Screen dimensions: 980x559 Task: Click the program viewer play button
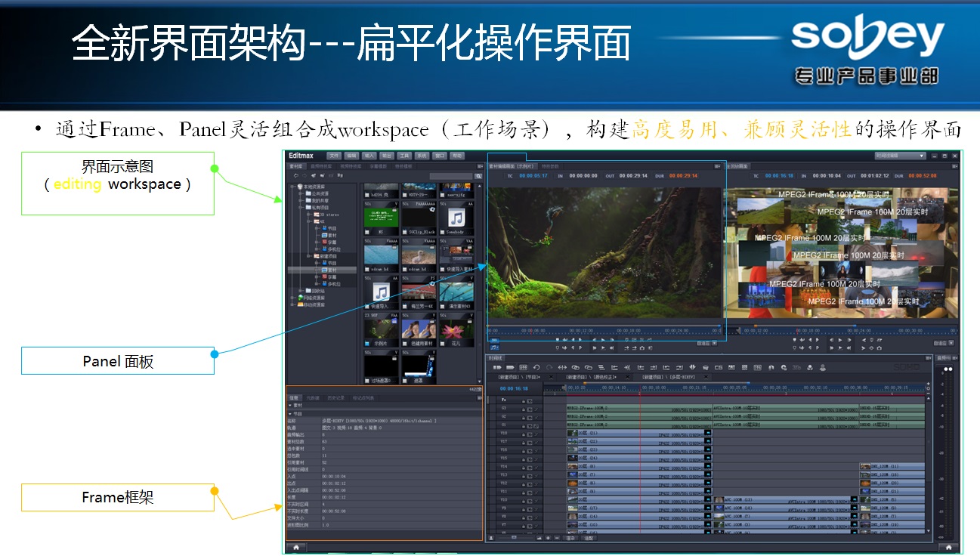coord(840,339)
